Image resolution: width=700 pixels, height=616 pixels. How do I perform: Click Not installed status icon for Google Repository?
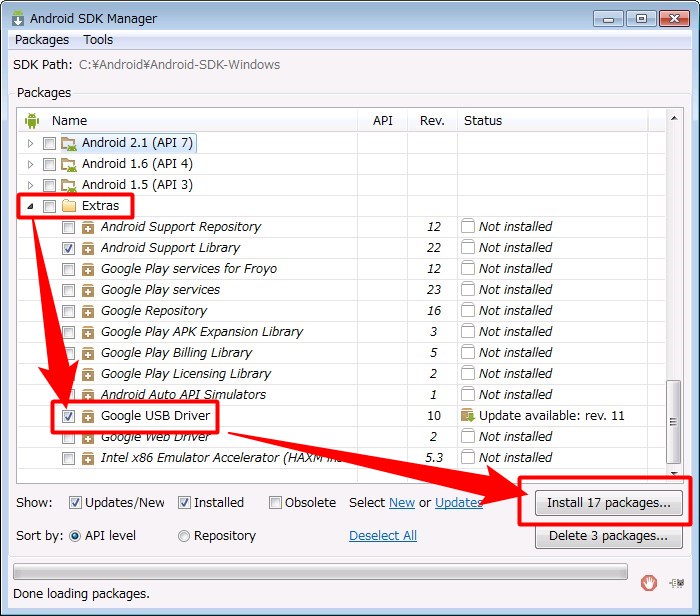tap(467, 310)
